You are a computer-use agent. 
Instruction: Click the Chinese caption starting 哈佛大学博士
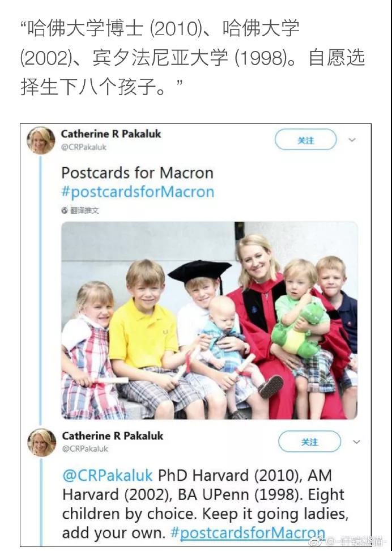click(193, 57)
